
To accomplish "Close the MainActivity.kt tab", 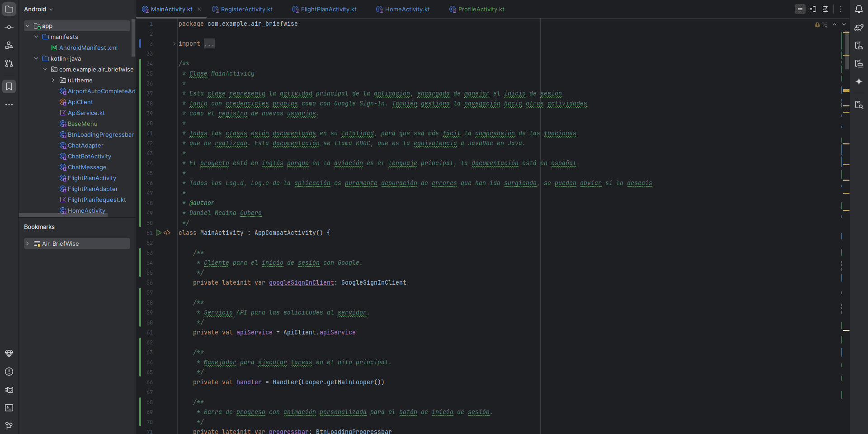I will tap(199, 9).
